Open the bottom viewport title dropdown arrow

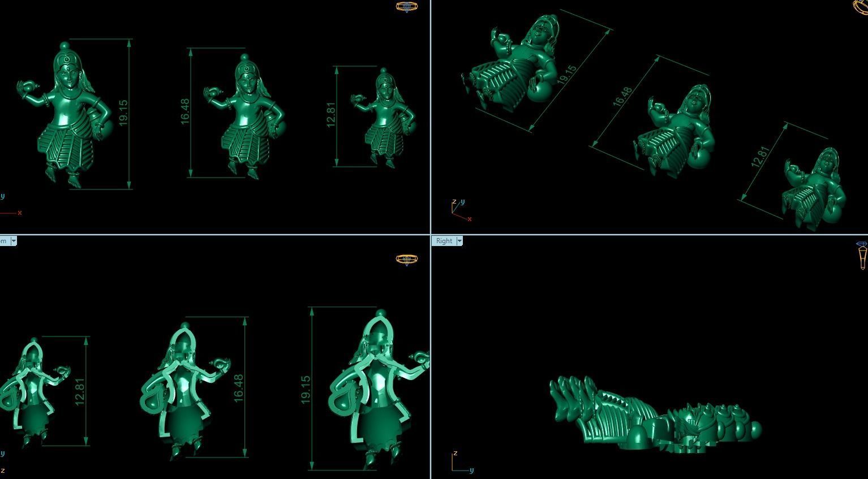coord(14,241)
